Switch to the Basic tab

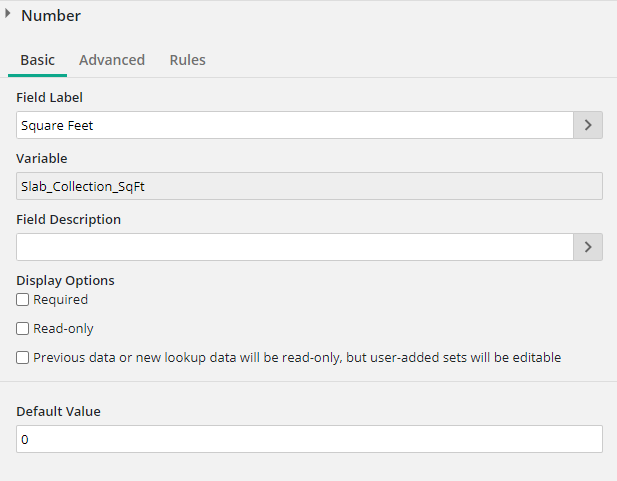click(37, 60)
